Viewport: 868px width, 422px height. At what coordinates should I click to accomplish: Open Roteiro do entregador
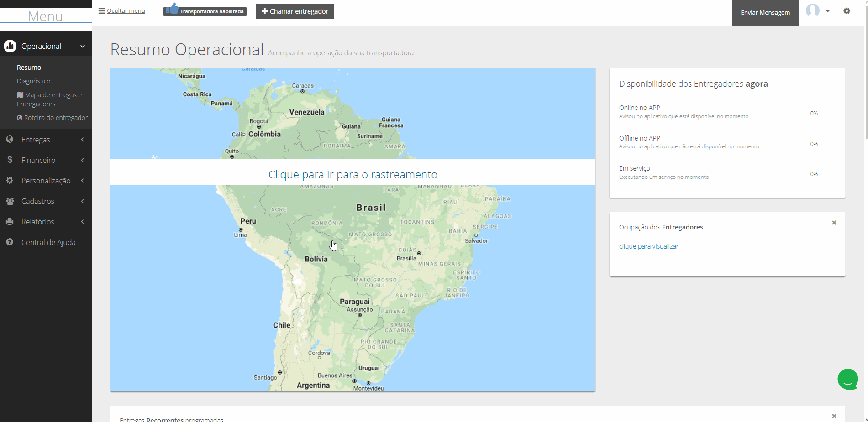(x=52, y=118)
